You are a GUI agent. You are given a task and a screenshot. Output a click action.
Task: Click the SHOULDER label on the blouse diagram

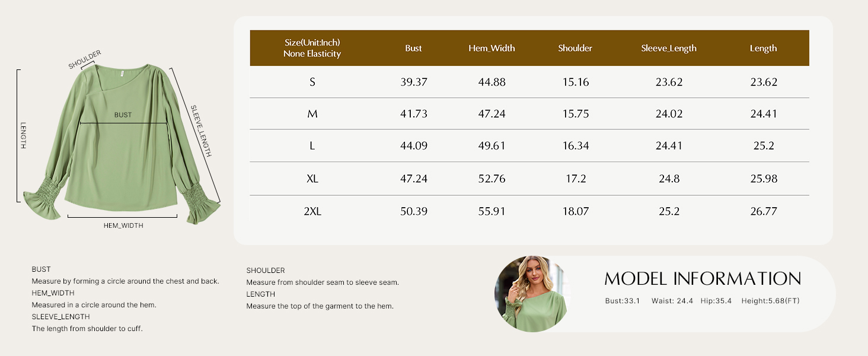click(85, 61)
